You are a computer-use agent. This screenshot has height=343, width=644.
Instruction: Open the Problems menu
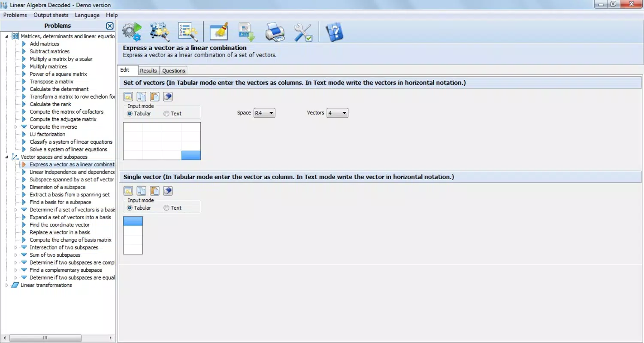[15, 15]
